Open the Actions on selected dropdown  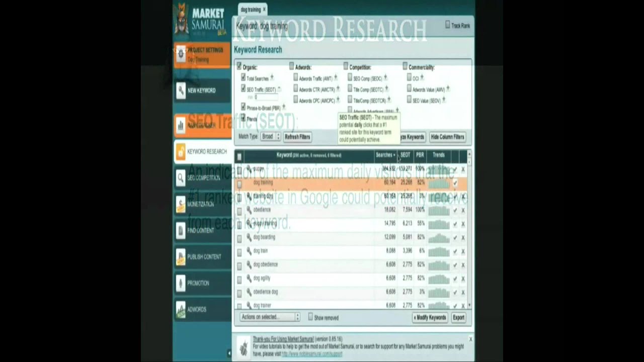(270, 317)
